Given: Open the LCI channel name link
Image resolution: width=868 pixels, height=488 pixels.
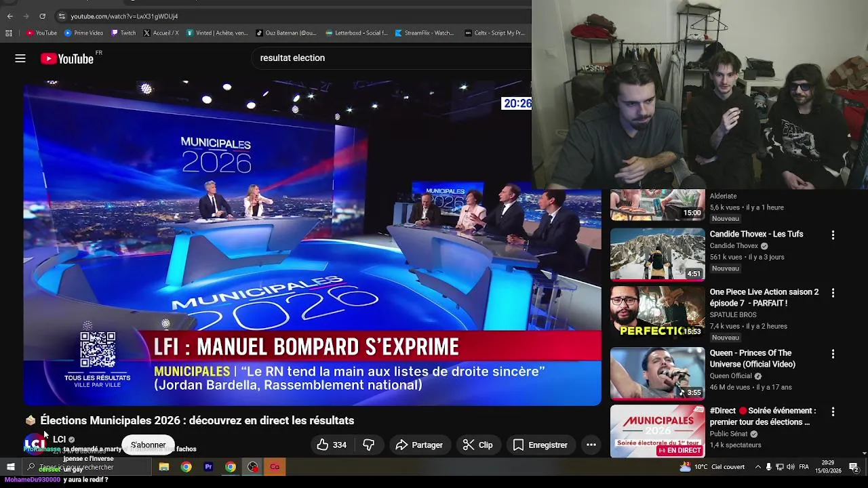Looking at the screenshot, I should click(59, 439).
